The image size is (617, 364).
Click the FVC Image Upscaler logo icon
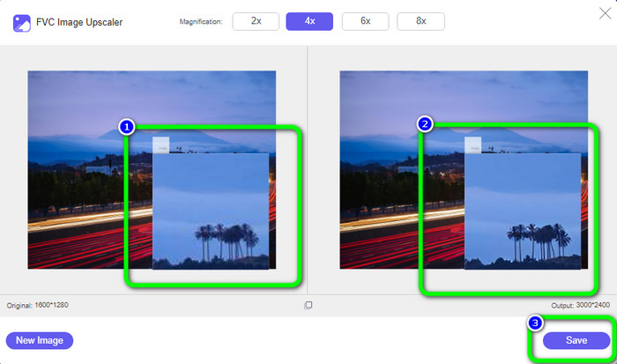(x=24, y=22)
